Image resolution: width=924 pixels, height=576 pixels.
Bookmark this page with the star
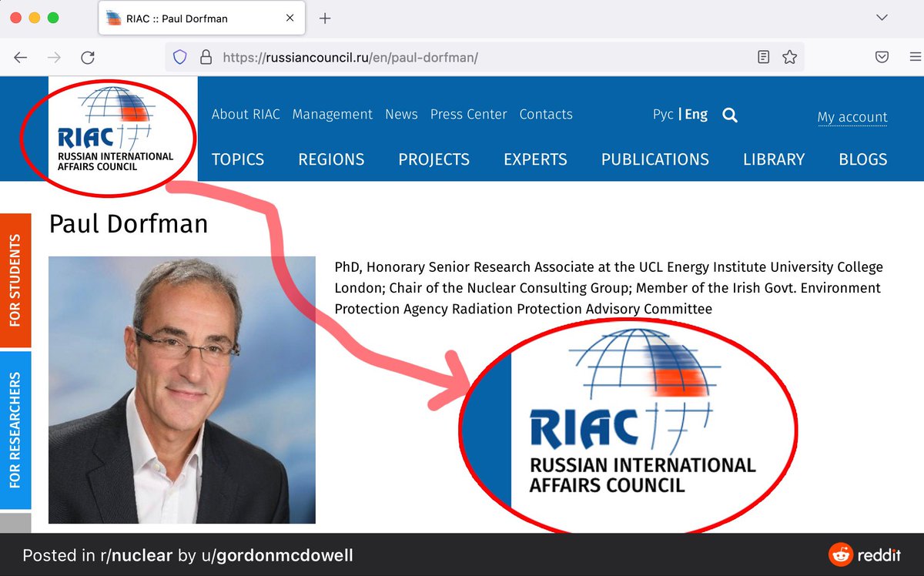(789, 57)
